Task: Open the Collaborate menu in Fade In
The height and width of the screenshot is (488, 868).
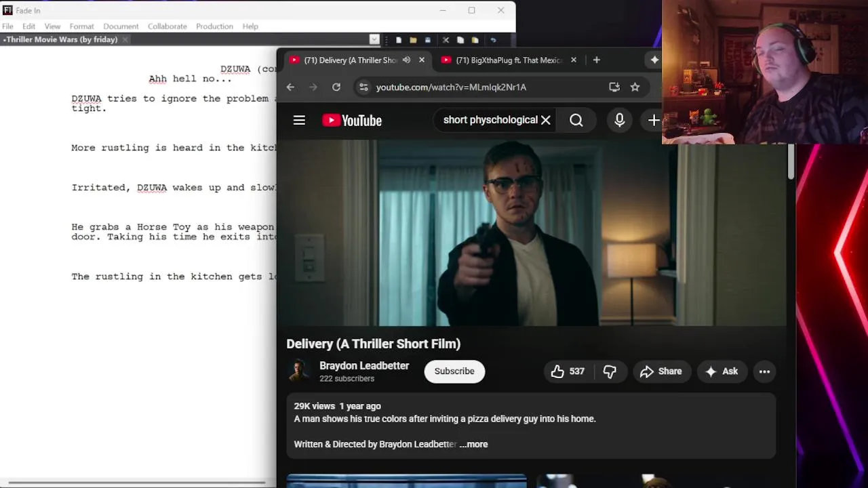Action: pyautogui.click(x=167, y=26)
